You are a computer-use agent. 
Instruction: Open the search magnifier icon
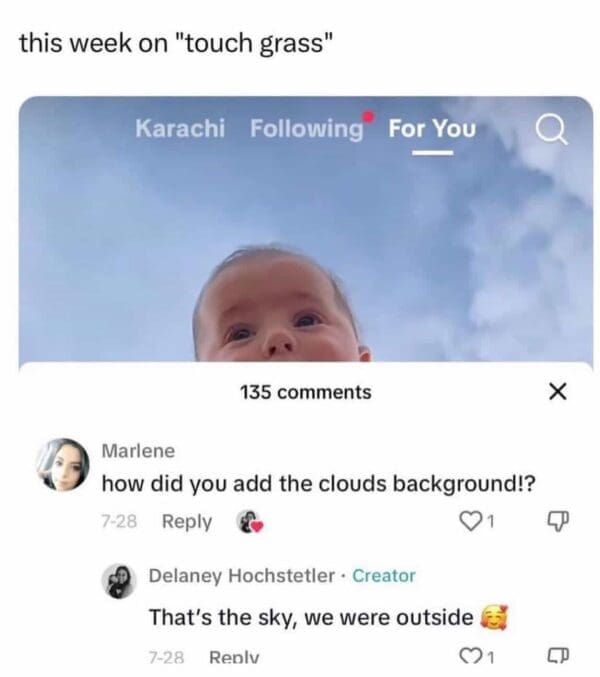click(x=552, y=131)
